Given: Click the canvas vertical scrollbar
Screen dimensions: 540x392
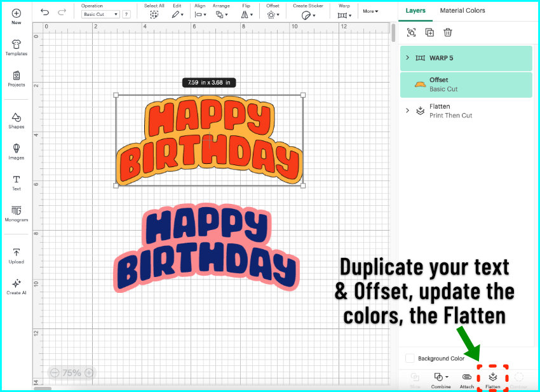Looking at the screenshot, I should tap(393, 33).
